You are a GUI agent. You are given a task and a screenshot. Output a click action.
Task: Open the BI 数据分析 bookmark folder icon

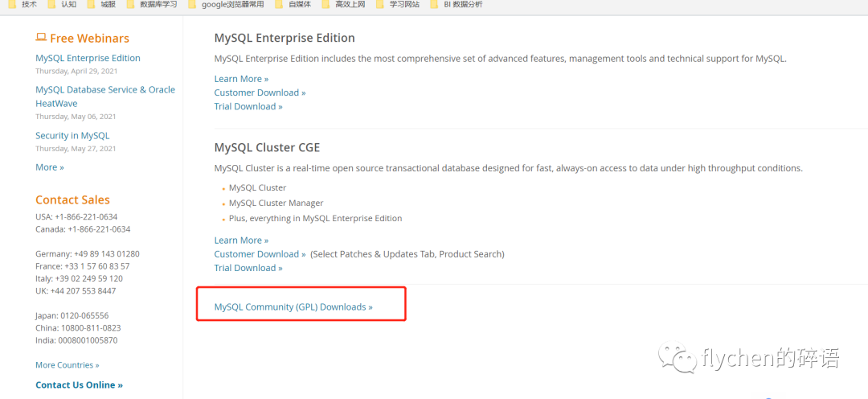(x=435, y=5)
